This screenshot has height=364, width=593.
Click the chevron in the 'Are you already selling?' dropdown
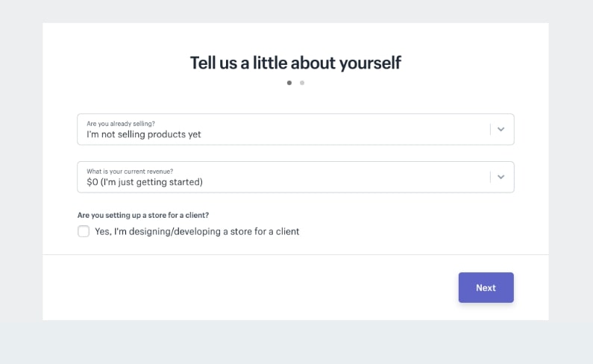pyautogui.click(x=501, y=129)
